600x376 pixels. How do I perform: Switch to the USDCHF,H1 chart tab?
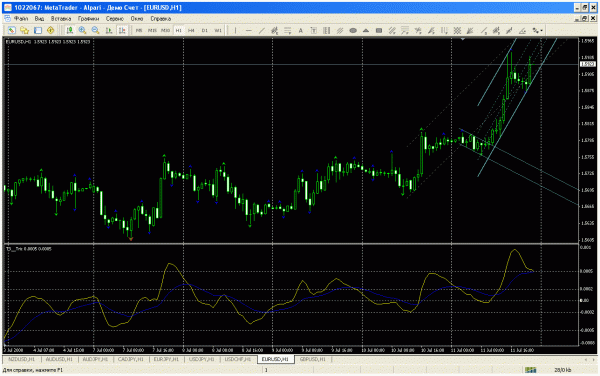point(238,359)
